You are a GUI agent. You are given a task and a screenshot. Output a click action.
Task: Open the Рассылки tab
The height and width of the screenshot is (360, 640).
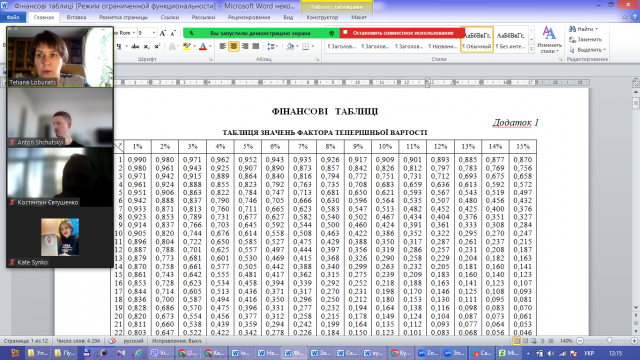pos(203,18)
